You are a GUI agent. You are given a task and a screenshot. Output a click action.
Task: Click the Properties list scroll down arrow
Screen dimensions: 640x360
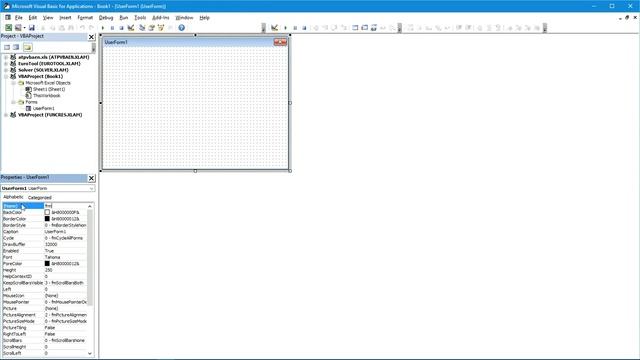90,353
